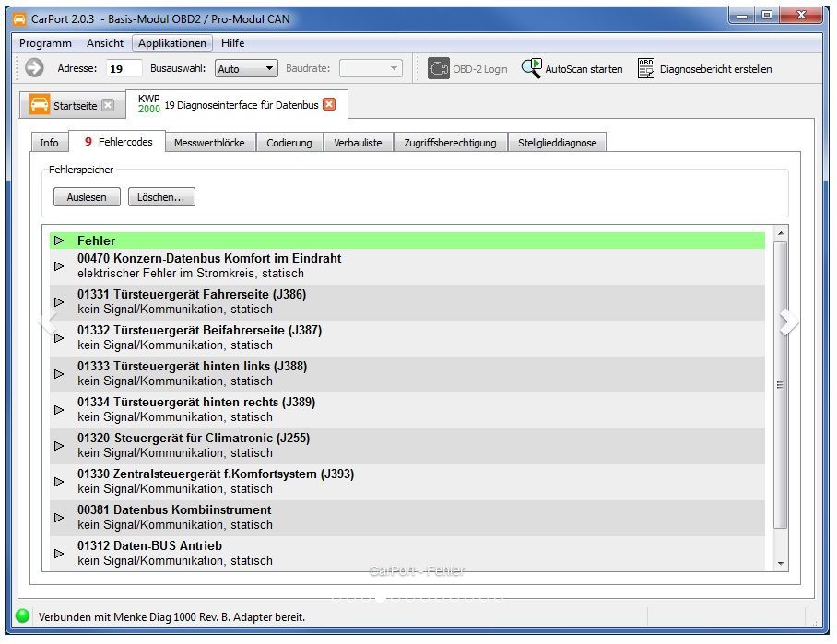837x644 pixels.
Task: Click the Diagnosebericht erstellen report icon
Action: pos(646,68)
